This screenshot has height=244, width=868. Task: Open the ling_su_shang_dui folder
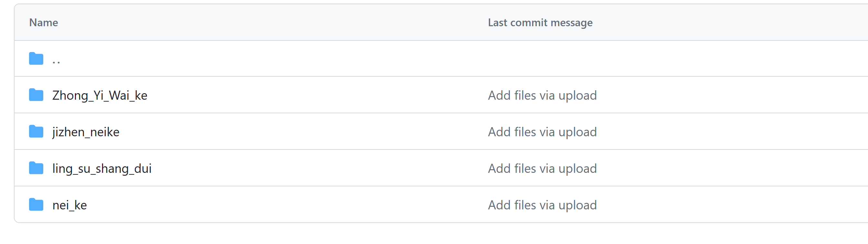coord(102,168)
